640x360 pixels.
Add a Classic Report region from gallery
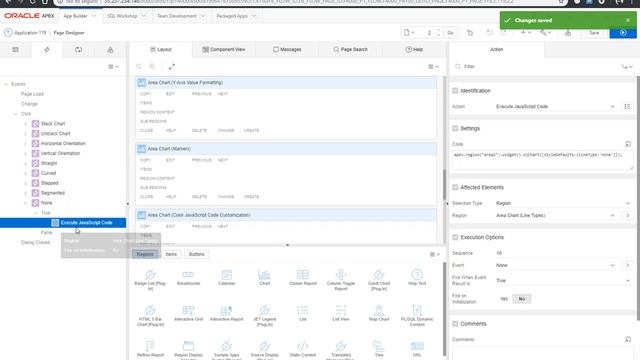[303, 278]
